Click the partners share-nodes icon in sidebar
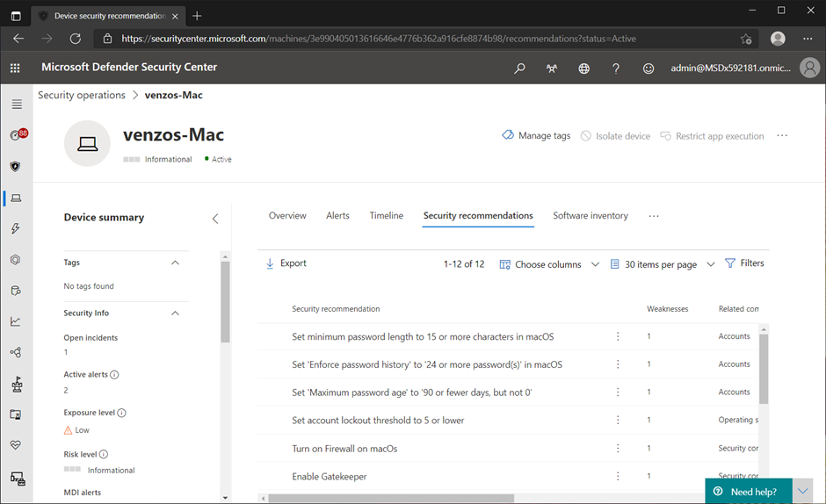Viewport: 826px width, 504px height. pyautogui.click(x=15, y=352)
